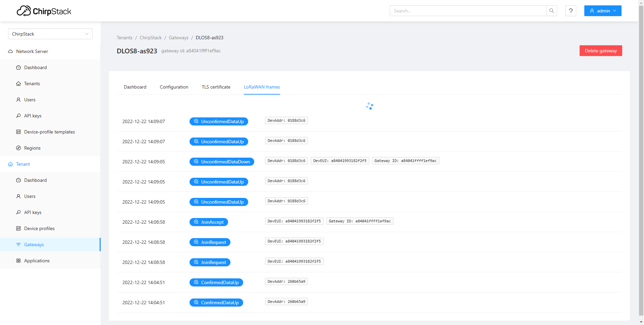644x325 pixels.
Task: Open the first 14:08:58 JoinRequest frame
Action: click(210, 242)
